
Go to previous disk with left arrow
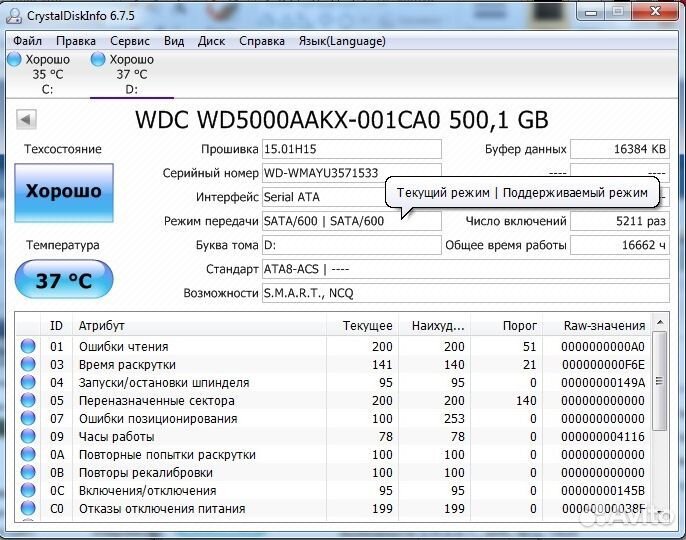click(x=26, y=119)
